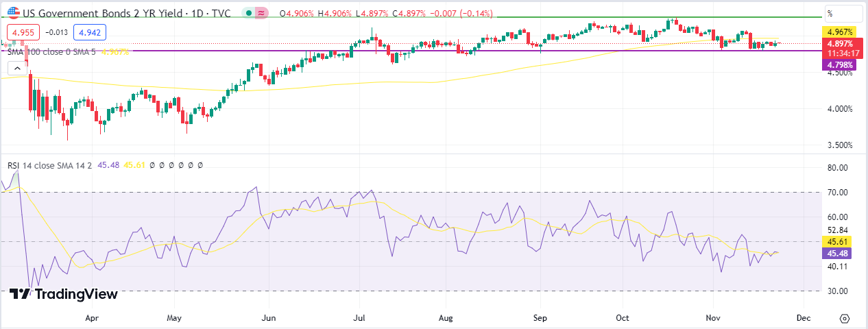Click the Dec label on time axis
The image size is (868, 329).
[804, 319]
